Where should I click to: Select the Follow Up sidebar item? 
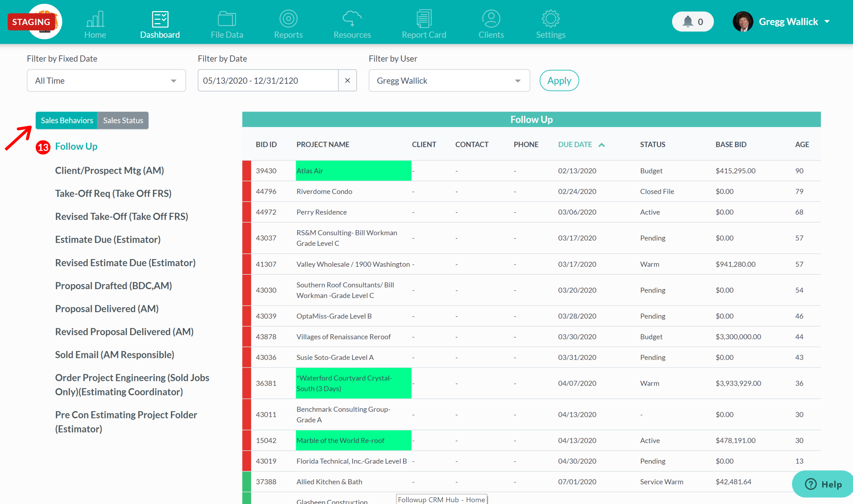76,146
